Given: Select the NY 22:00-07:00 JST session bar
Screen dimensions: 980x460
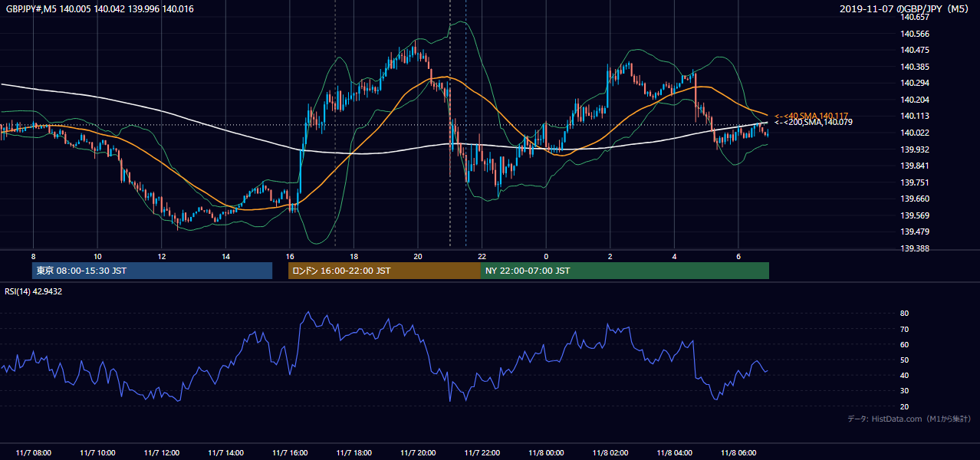Looking at the screenshot, I should [x=625, y=271].
